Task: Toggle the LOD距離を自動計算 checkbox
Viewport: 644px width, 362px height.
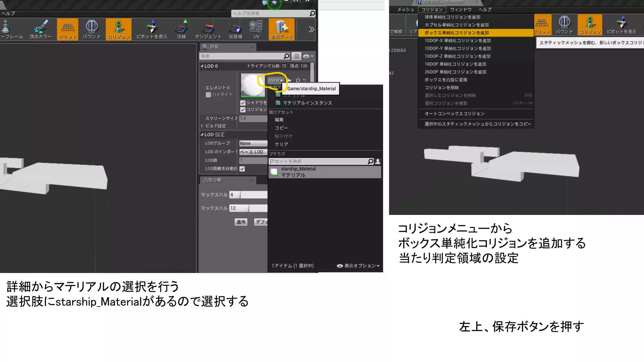Action: coord(242,169)
